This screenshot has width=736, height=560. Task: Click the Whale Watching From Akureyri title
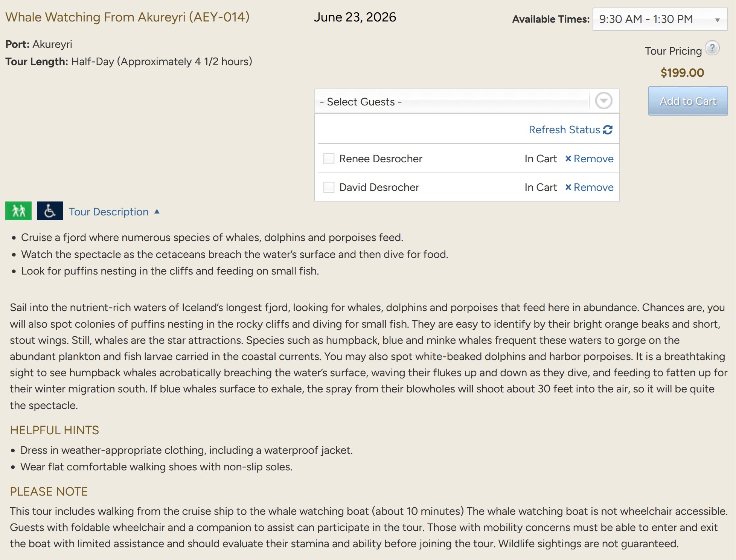(x=127, y=17)
